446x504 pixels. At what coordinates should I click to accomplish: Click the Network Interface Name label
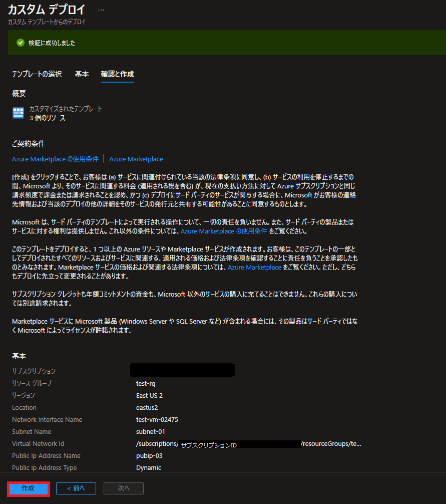pyautogui.click(x=47, y=420)
